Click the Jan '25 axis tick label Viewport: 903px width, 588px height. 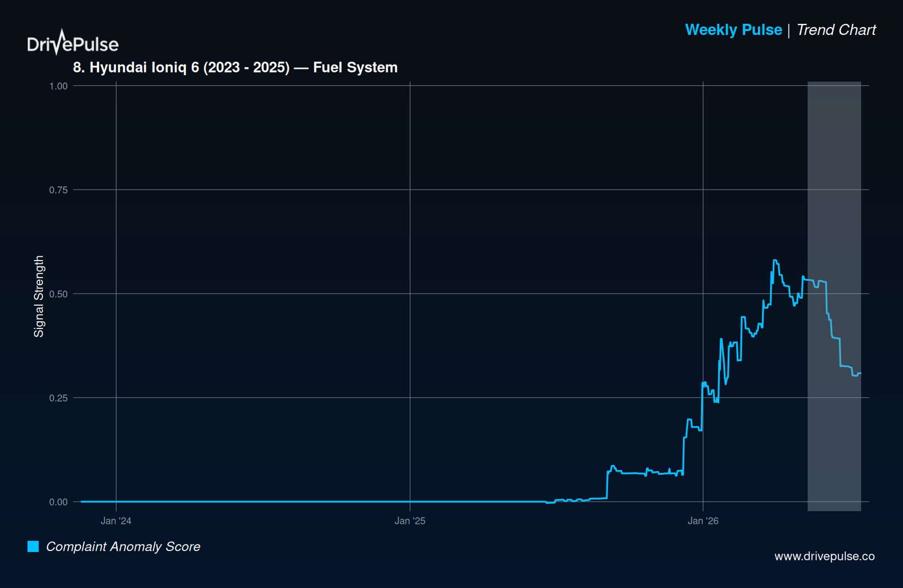coord(410,521)
